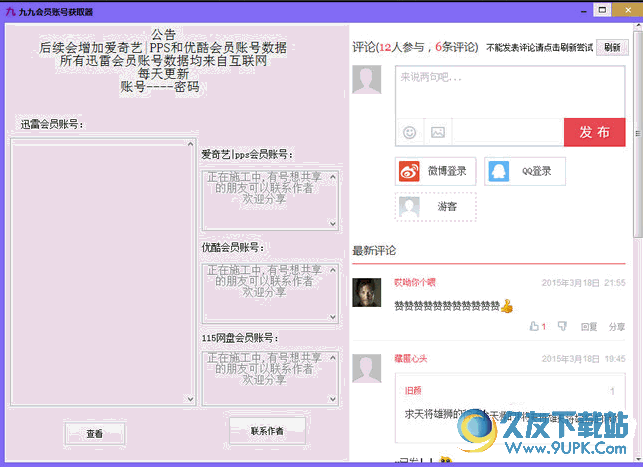Close the 九九会员账号获取器 window
Image resolution: width=643 pixels, height=467 pixels.
[x=628, y=10]
